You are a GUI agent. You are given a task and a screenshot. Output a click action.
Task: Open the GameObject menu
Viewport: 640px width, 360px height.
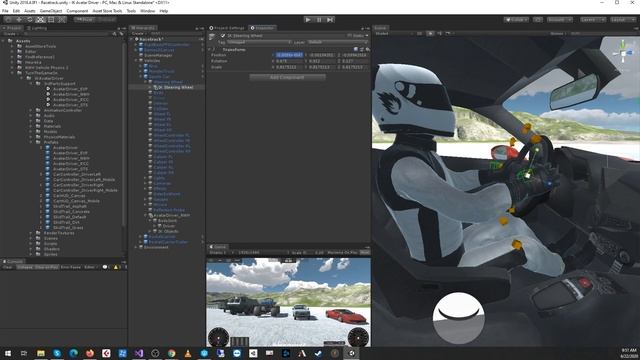point(51,11)
